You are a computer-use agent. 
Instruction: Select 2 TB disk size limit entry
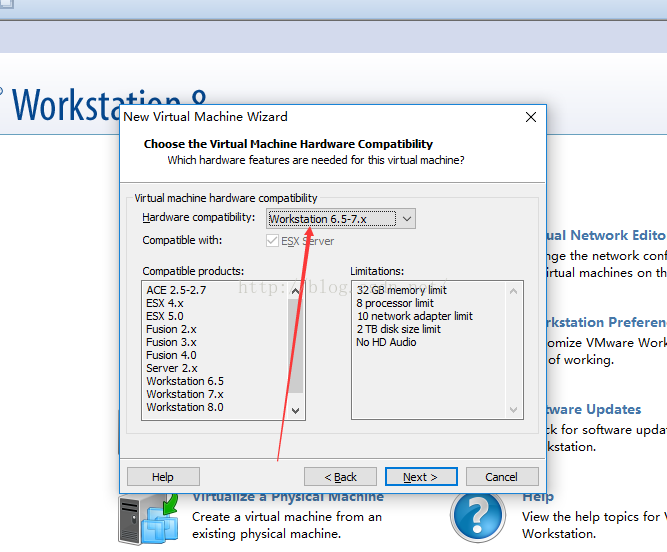pos(399,329)
